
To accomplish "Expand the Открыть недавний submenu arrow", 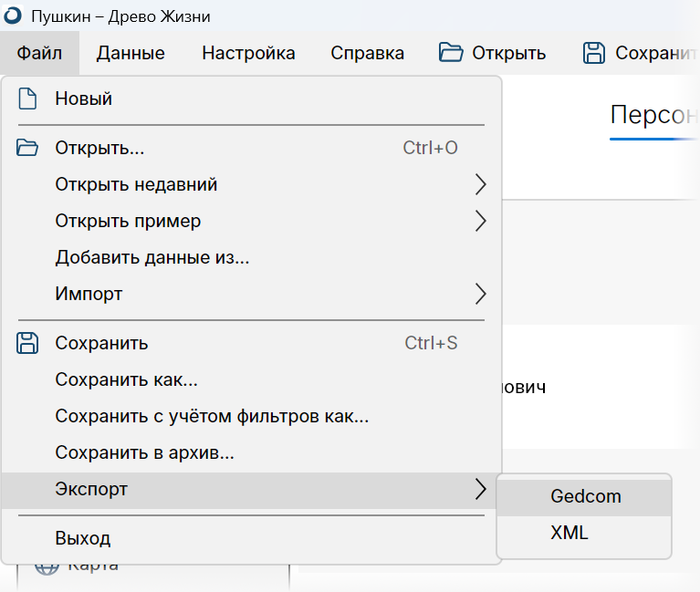I will (x=480, y=184).
